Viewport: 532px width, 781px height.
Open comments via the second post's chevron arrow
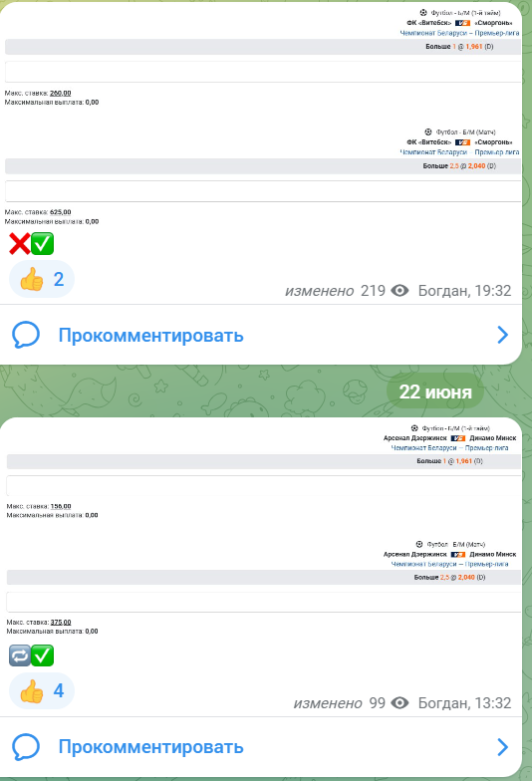point(502,747)
